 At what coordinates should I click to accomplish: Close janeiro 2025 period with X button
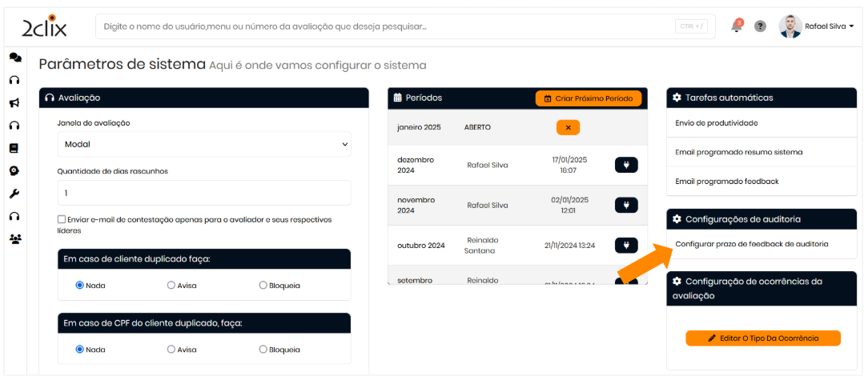(568, 127)
